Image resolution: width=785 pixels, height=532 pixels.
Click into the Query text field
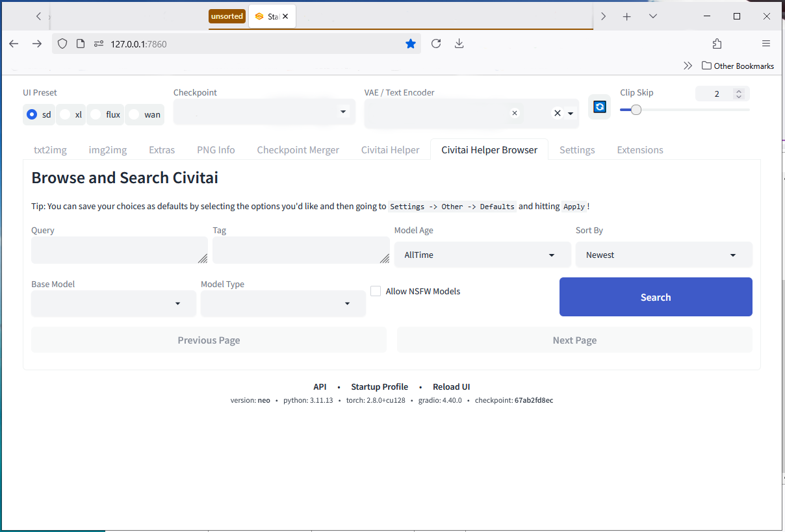[x=120, y=250]
